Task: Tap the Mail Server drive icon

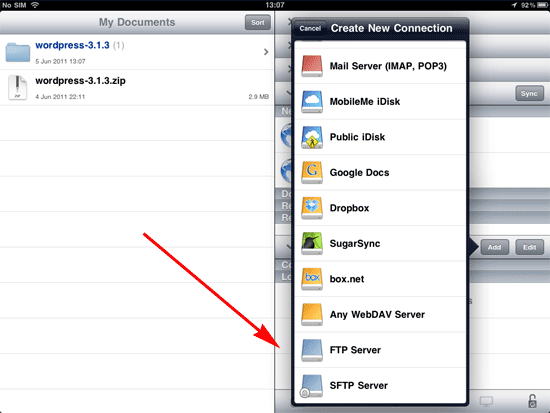Action: 312,66
